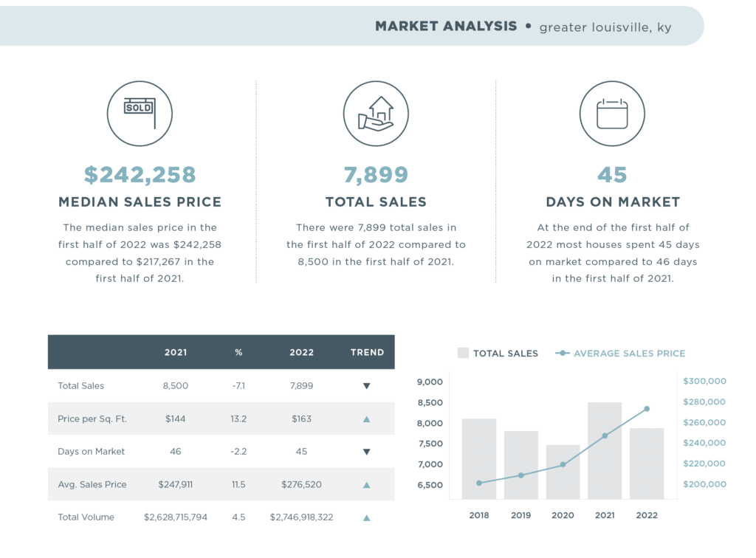The width and height of the screenshot is (756, 558).
Task: Click the 2022 average sales price data point
Action: click(647, 409)
